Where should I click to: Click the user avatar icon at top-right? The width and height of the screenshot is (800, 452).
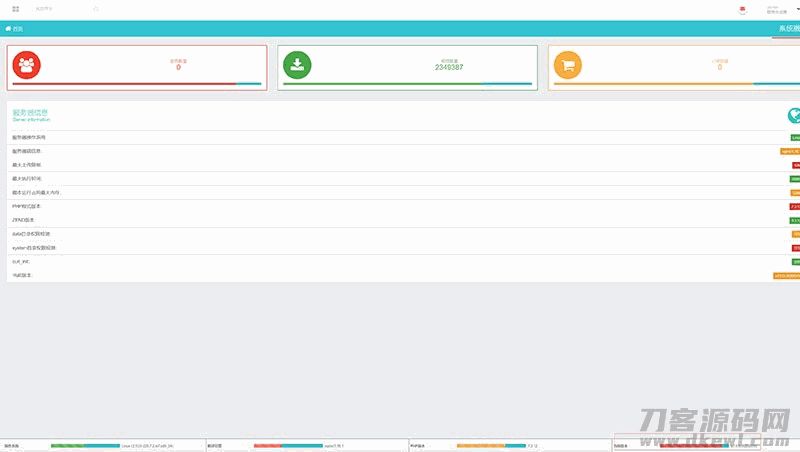[742, 9]
